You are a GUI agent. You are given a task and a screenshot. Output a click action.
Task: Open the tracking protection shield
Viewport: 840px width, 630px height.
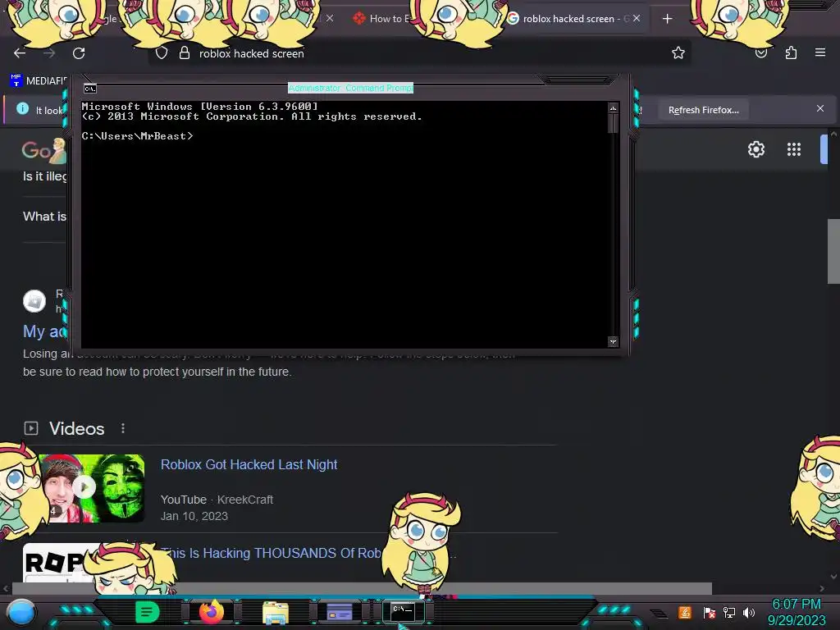162,53
